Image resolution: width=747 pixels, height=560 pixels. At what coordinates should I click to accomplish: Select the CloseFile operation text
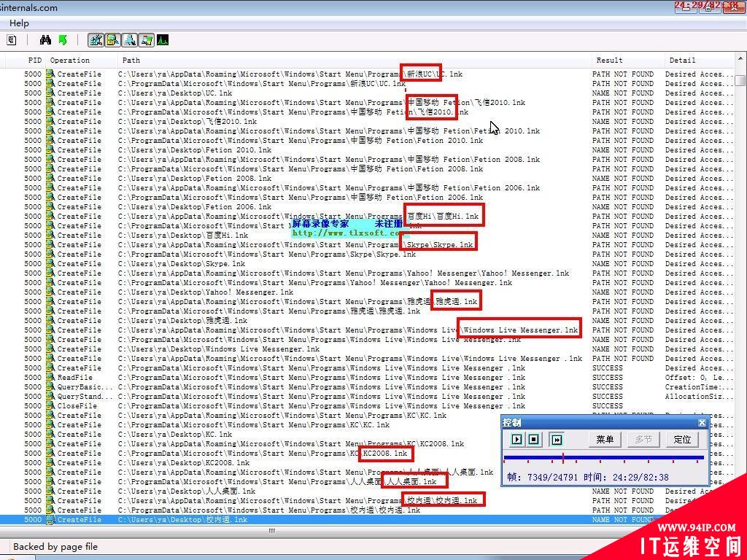(x=77, y=405)
